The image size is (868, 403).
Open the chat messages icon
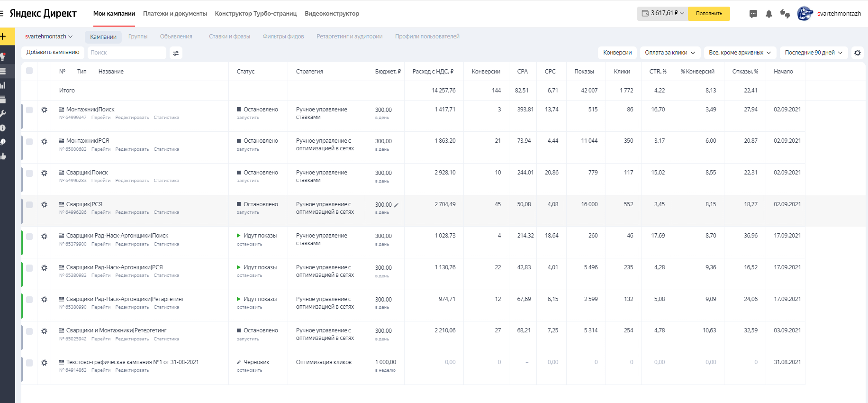(x=753, y=14)
